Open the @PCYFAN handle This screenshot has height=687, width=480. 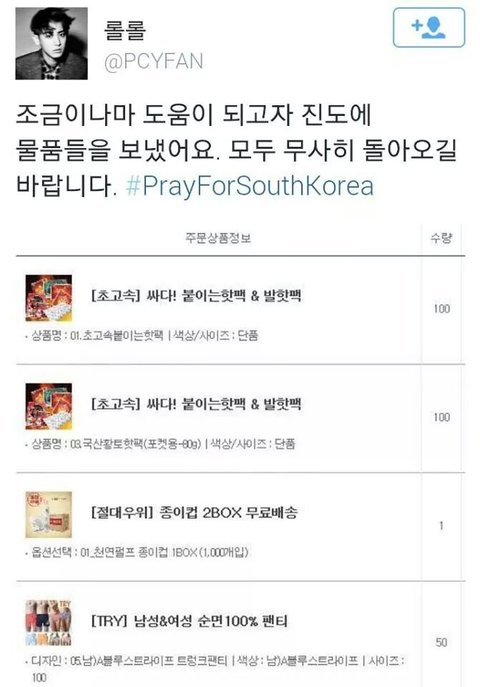click(x=154, y=61)
